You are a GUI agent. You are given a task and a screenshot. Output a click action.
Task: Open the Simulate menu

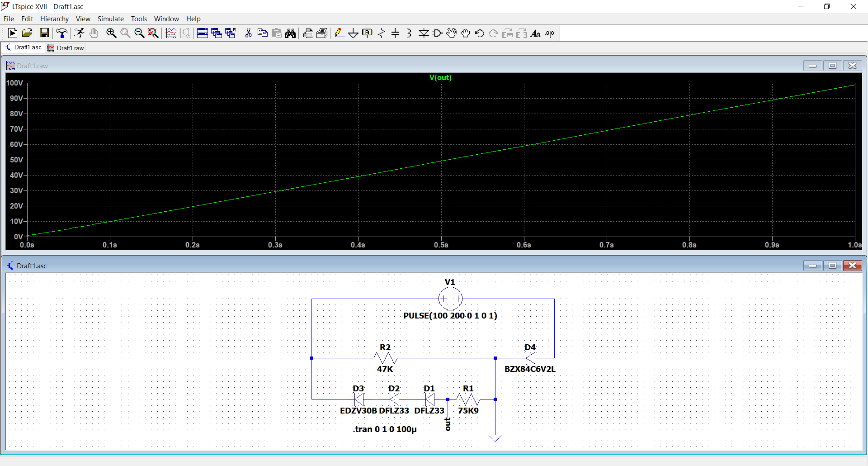tap(110, 19)
